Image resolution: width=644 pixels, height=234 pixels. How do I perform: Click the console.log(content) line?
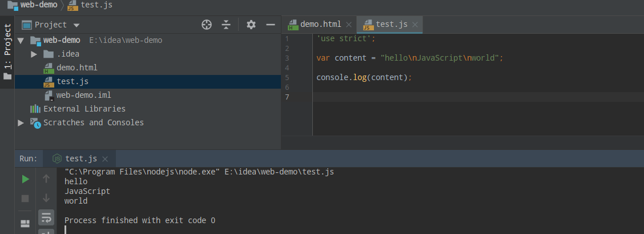click(x=364, y=77)
